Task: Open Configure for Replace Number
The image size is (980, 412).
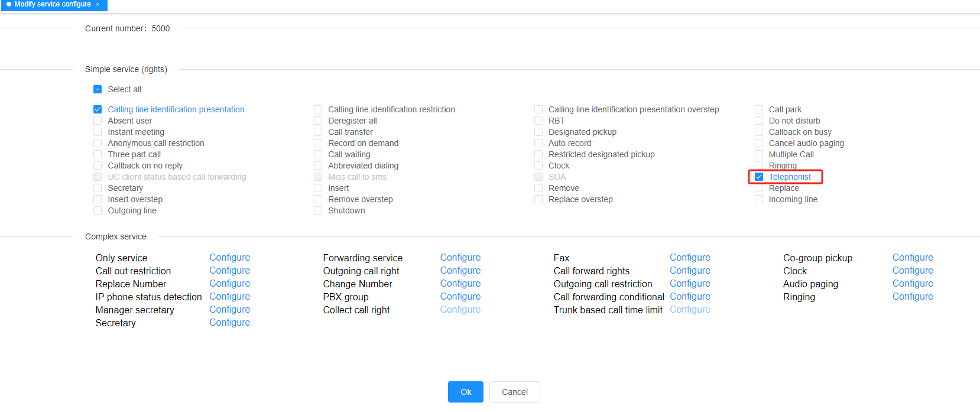Action: tap(229, 284)
